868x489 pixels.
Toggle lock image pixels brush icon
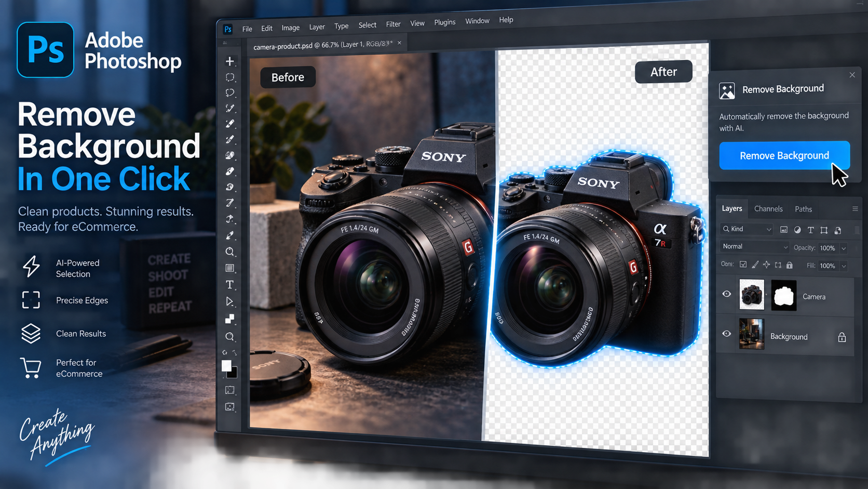point(755,265)
